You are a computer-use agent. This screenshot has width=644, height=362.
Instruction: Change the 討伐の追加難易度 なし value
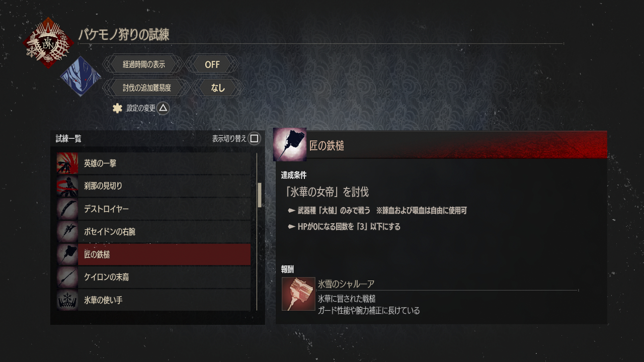pyautogui.click(x=218, y=87)
